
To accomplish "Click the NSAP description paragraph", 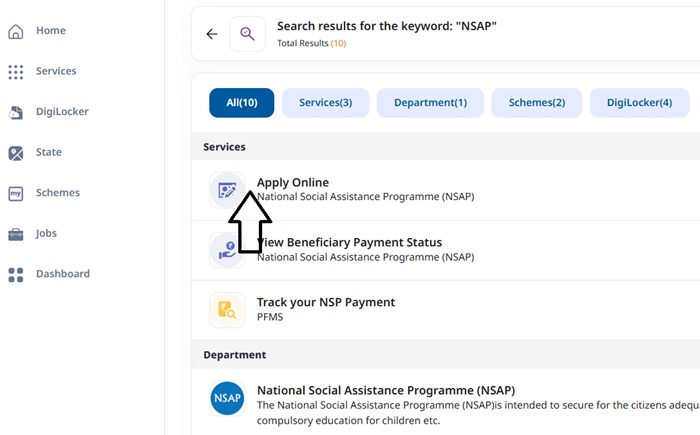I will (478, 413).
